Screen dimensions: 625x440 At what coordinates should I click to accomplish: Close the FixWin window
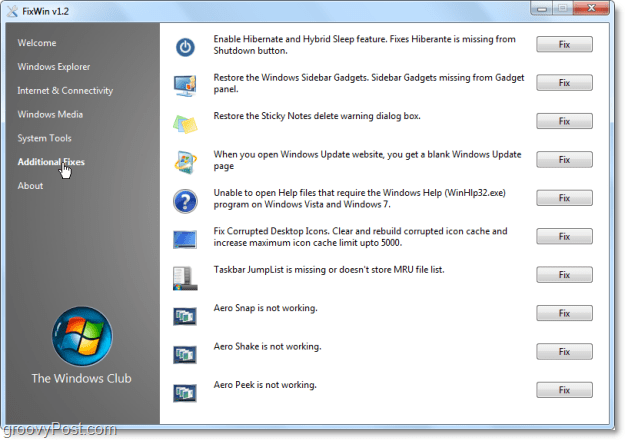click(592, 8)
